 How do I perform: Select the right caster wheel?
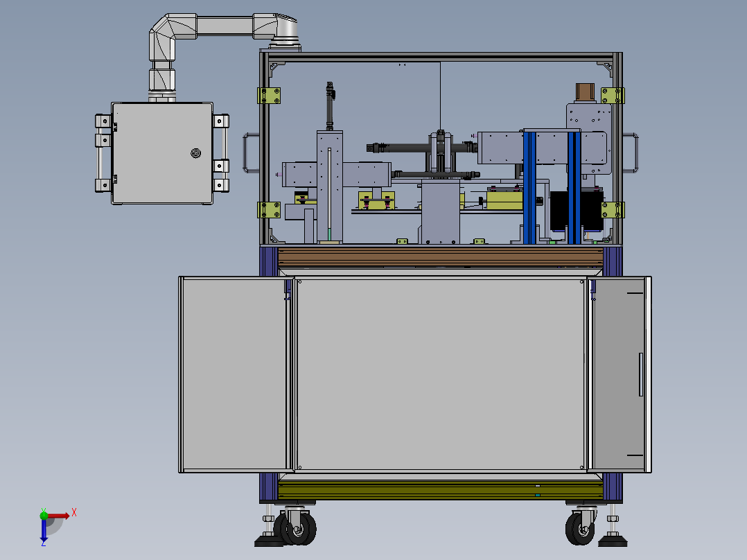point(581,527)
